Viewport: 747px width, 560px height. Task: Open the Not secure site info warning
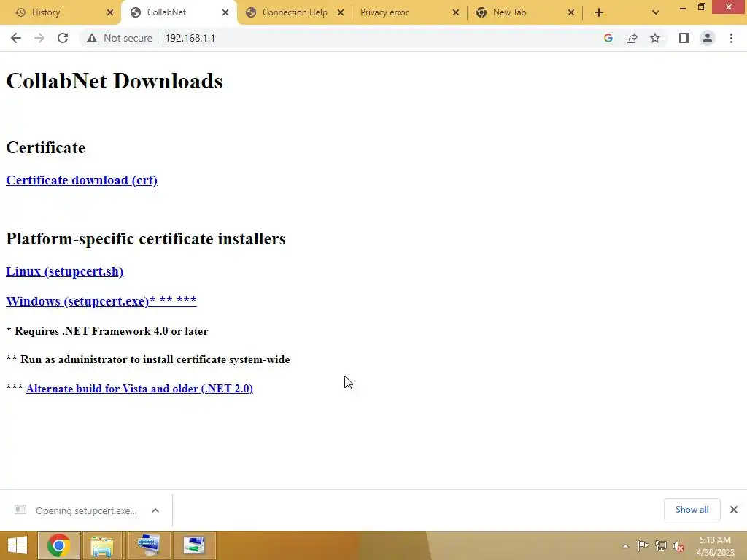click(x=120, y=38)
